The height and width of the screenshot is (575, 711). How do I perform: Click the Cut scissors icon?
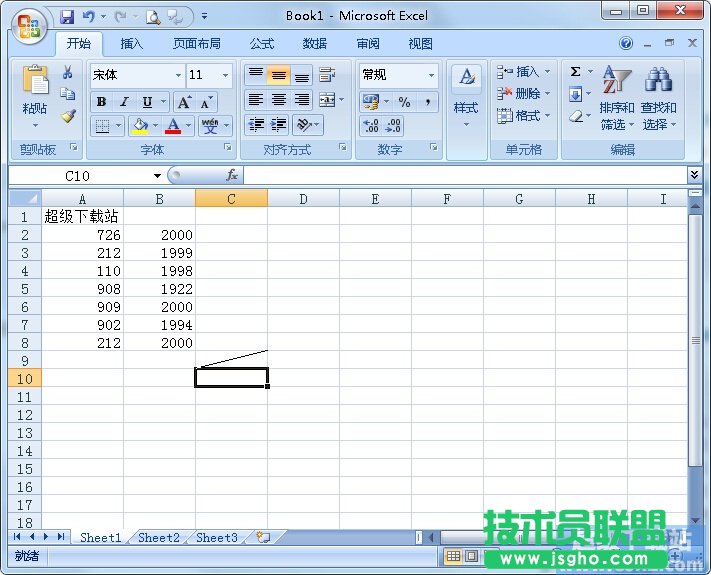pyautogui.click(x=68, y=73)
